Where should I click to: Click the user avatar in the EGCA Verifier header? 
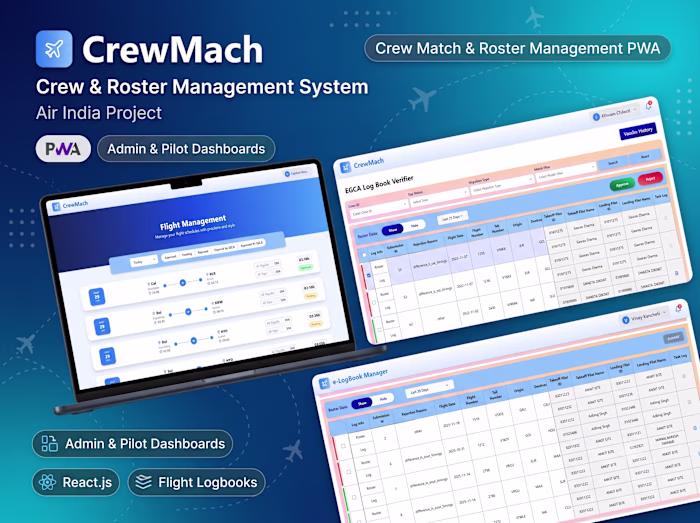[596, 117]
